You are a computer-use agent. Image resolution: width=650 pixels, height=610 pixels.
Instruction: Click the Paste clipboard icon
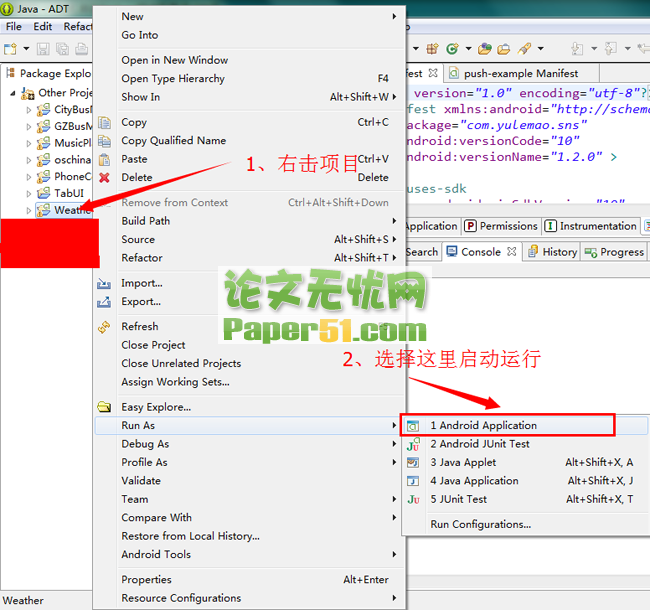tap(104, 160)
